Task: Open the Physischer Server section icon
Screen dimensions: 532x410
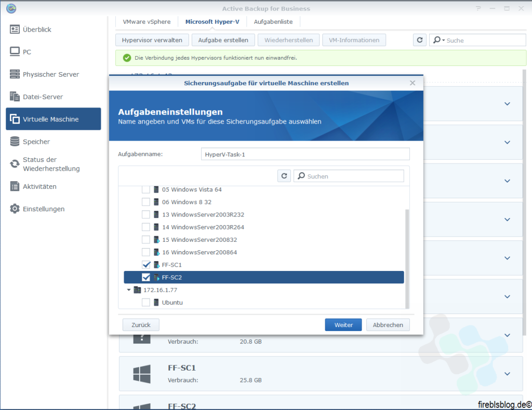Action: 15,74
